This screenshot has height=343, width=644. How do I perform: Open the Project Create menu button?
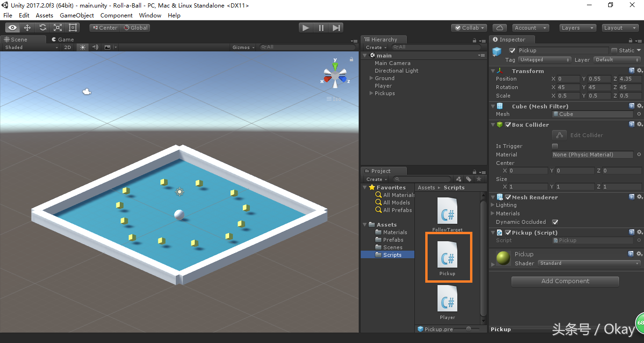click(x=377, y=179)
